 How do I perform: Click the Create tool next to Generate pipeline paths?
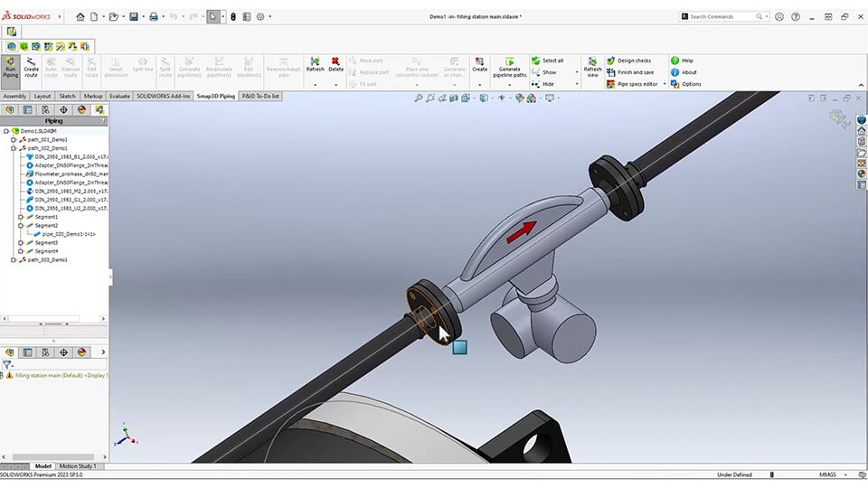point(479,64)
